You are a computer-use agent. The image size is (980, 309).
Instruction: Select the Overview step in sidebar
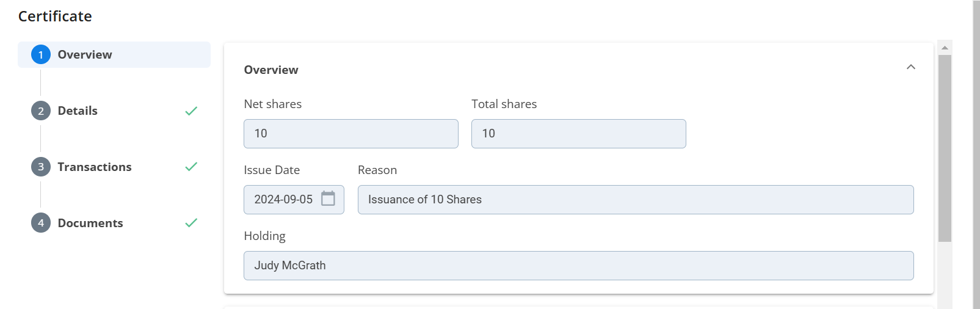tap(85, 55)
